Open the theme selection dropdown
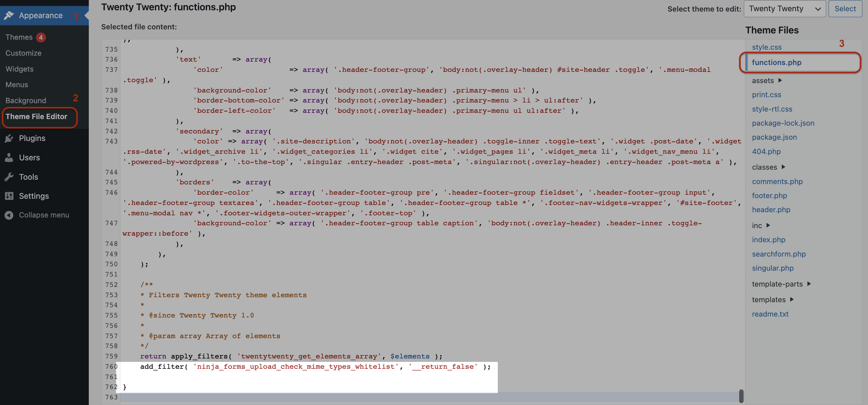868x405 pixels. pos(784,9)
